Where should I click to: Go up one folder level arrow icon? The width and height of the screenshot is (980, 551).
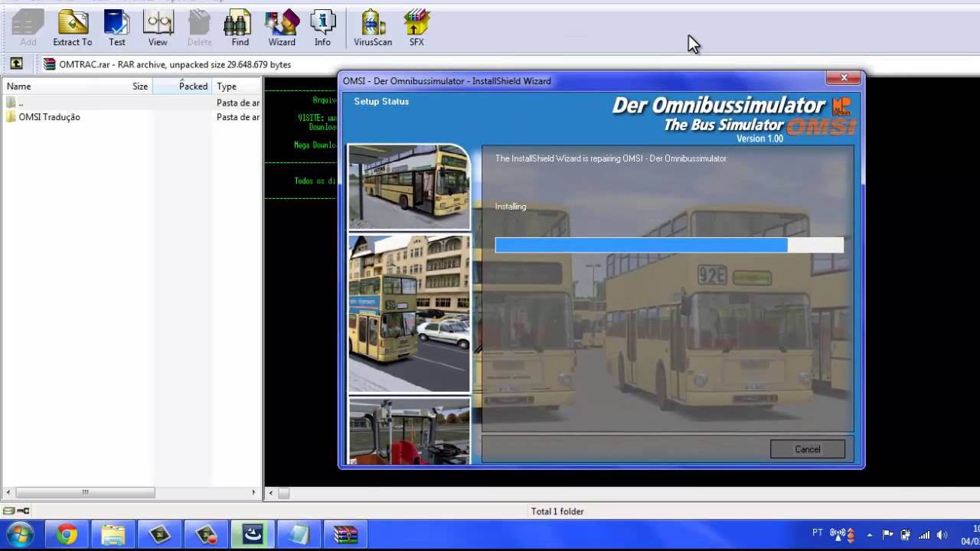tap(16, 64)
